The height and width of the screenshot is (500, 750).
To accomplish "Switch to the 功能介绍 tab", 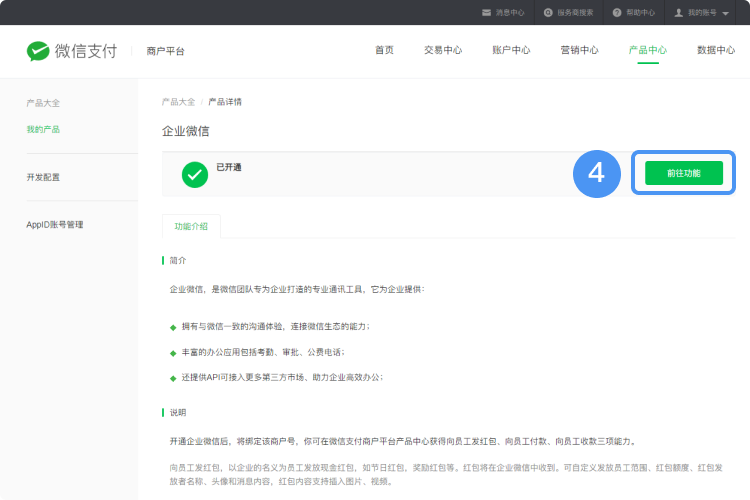I will [191, 226].
